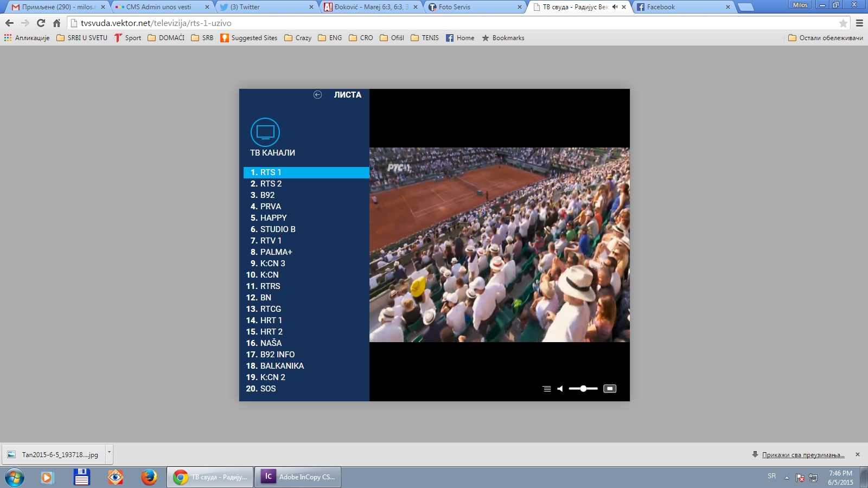Open the channel list icon in player
The width and height of the screenshot is (868, 488).
(547, 389)
